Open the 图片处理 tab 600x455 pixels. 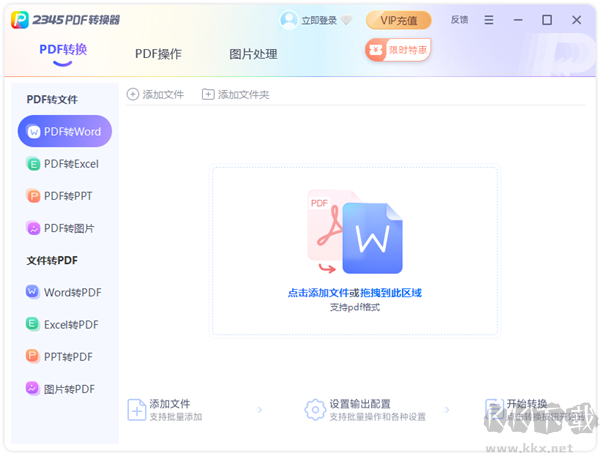[x=253, y=54]
